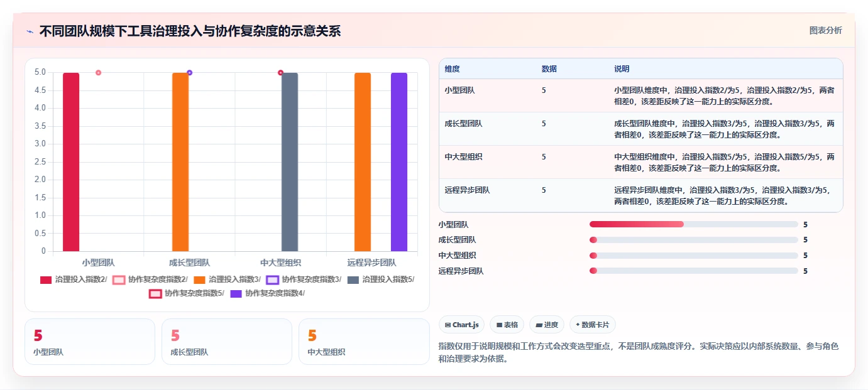Click the purple bar for 远程异步团队
Image resolution: width=868 pixels, height=390 pixels.
(x=399, y=162)
